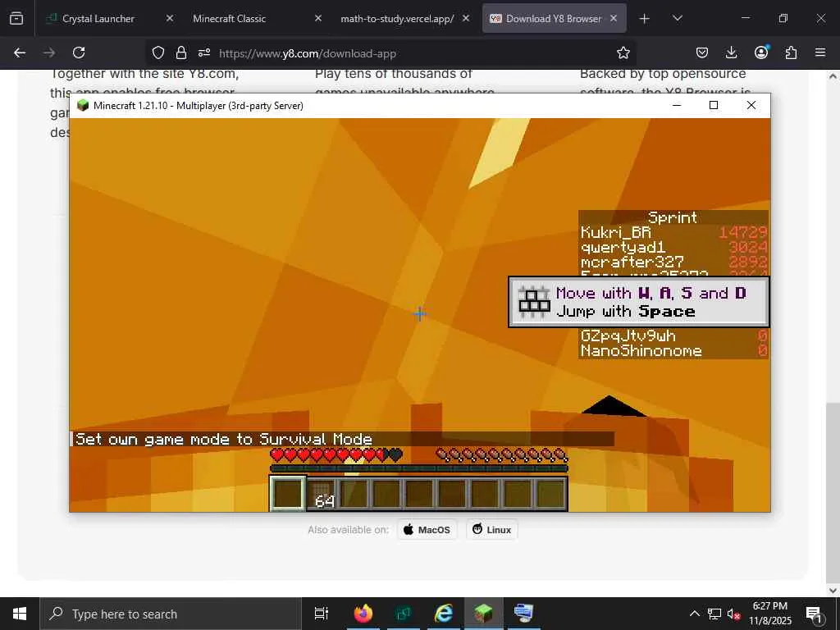The image size is (840, 630).
Task: Save page to Pocket
Action: [702, 52]
